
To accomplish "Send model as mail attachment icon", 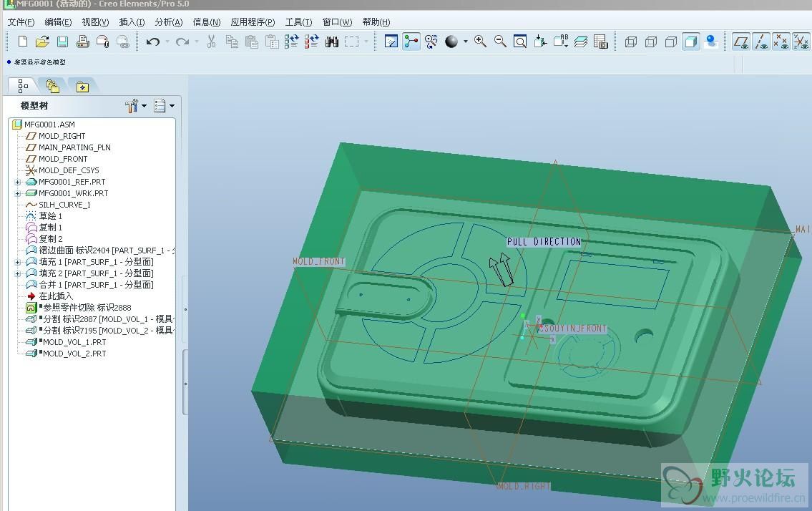I will [x=102, y=42].
